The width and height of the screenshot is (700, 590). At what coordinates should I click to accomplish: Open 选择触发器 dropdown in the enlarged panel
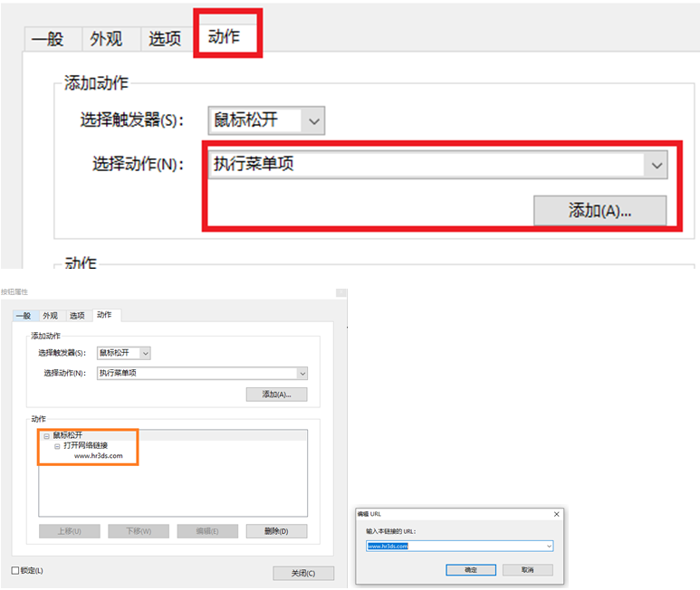(313, 120)
